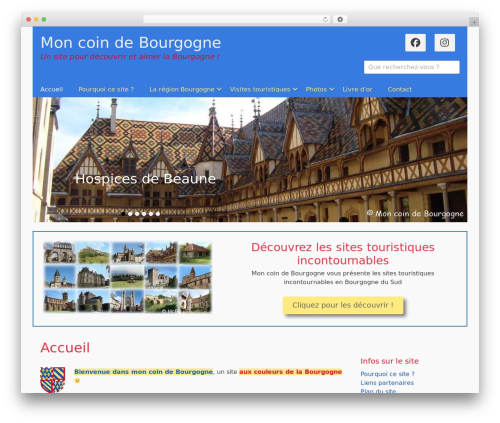Open the Liens partenaires link
The height and width of the screenshot is (423, 500).
pos(387,383)
